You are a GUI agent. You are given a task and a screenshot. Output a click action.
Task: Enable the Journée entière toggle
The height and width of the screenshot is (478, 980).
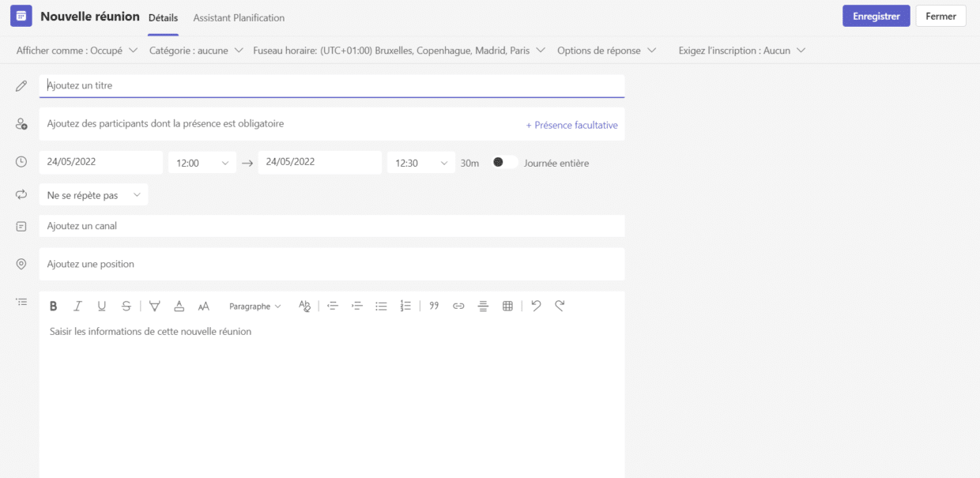505,162
